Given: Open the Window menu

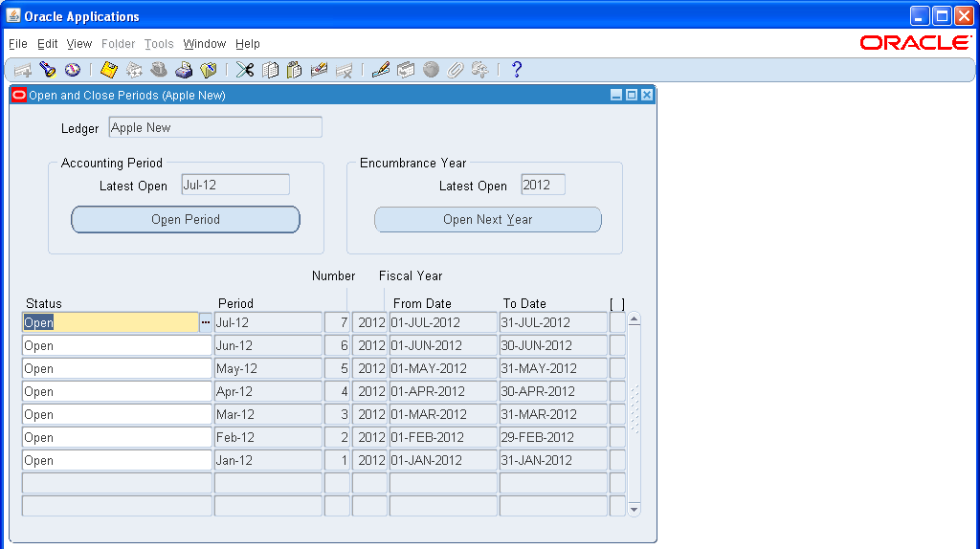Looking at the screenshot, I should coord(205,44).
